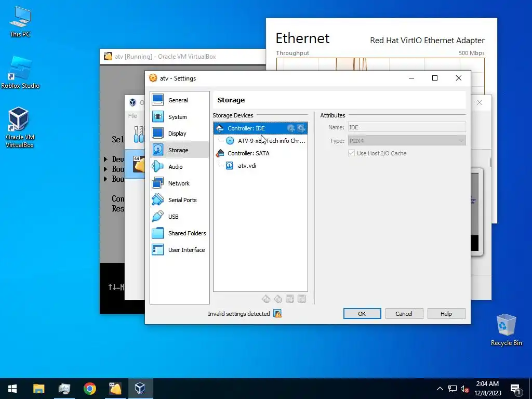Image resolution: width=532 pixels, height=399 pixels.
Task: Click the IDE controller icon
Action: [x=220, y=128]
